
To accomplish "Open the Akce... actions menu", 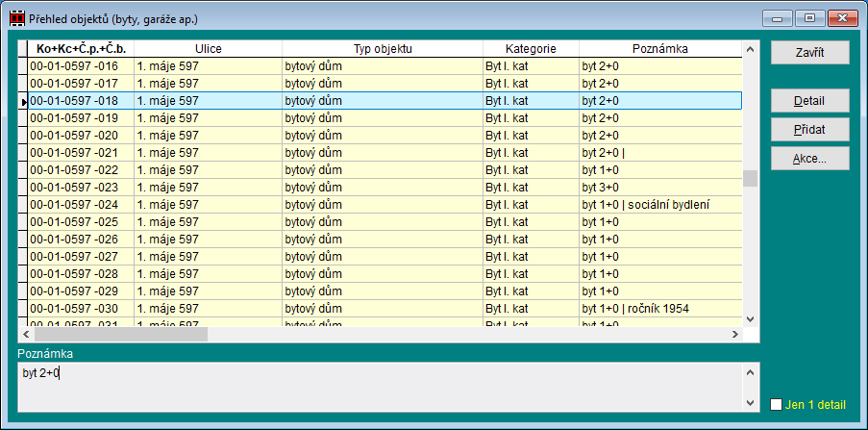I will coord(809,158).
